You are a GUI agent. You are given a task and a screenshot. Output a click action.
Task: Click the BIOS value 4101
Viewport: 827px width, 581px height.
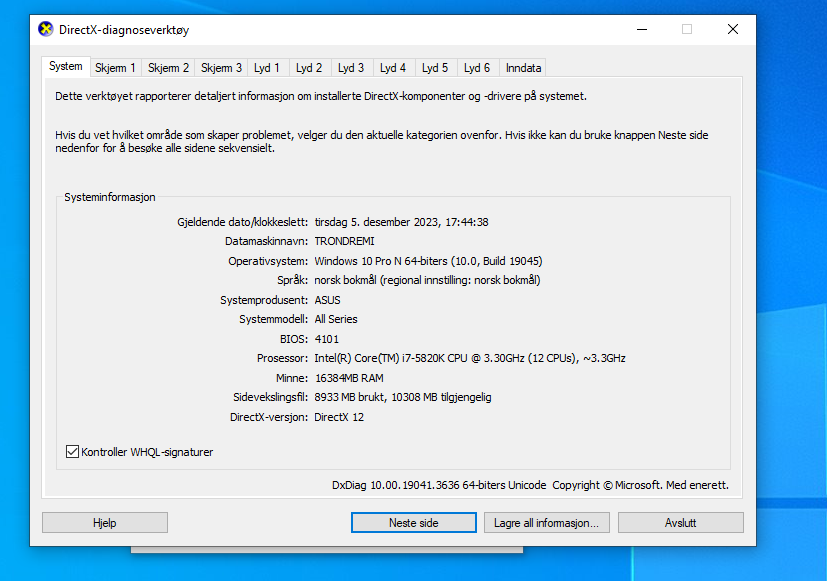click(327, 339)
